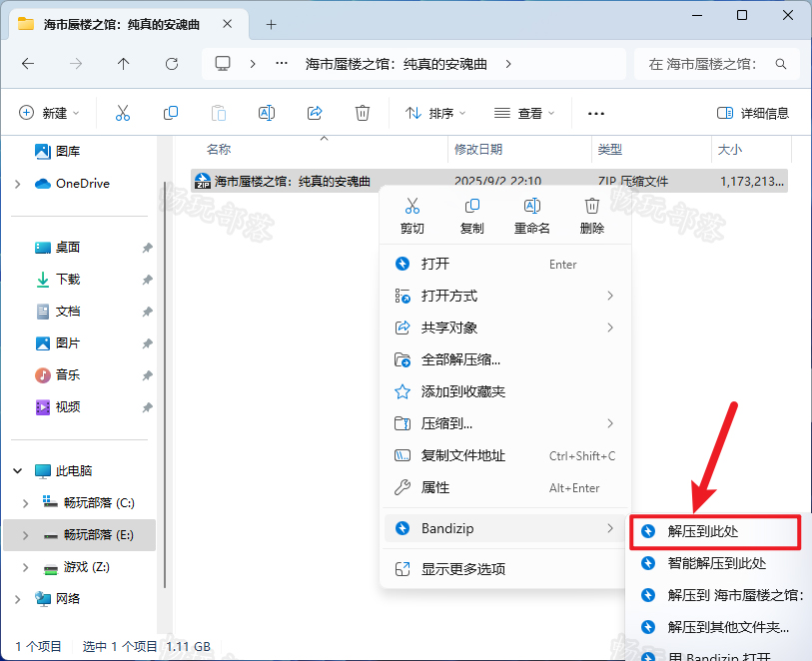Refresh the current folder
This screenshot has width=812, height=661.
pos(172,64)
